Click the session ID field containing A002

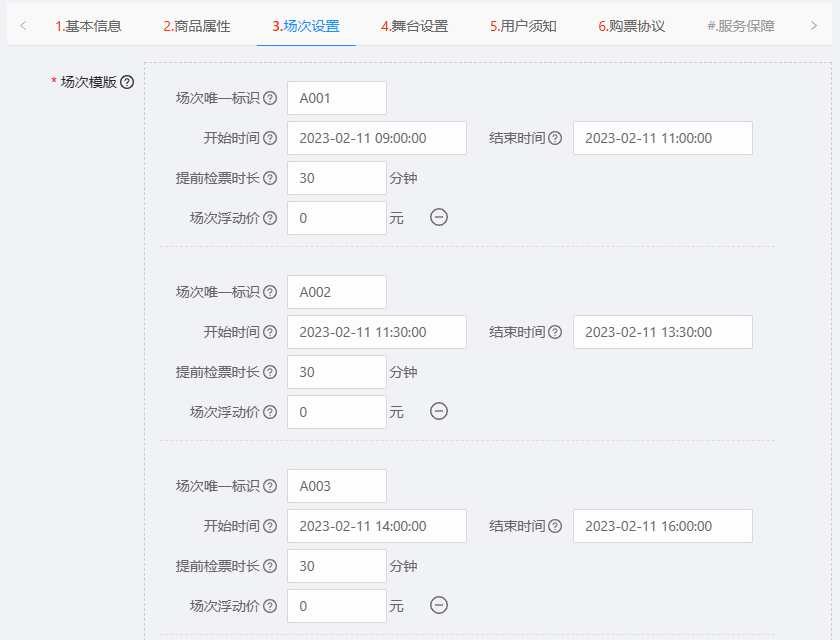click(337, 292)
